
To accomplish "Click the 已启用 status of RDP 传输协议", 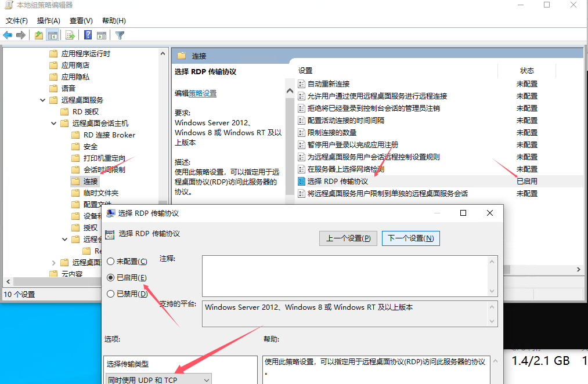I will pos(527,182).
